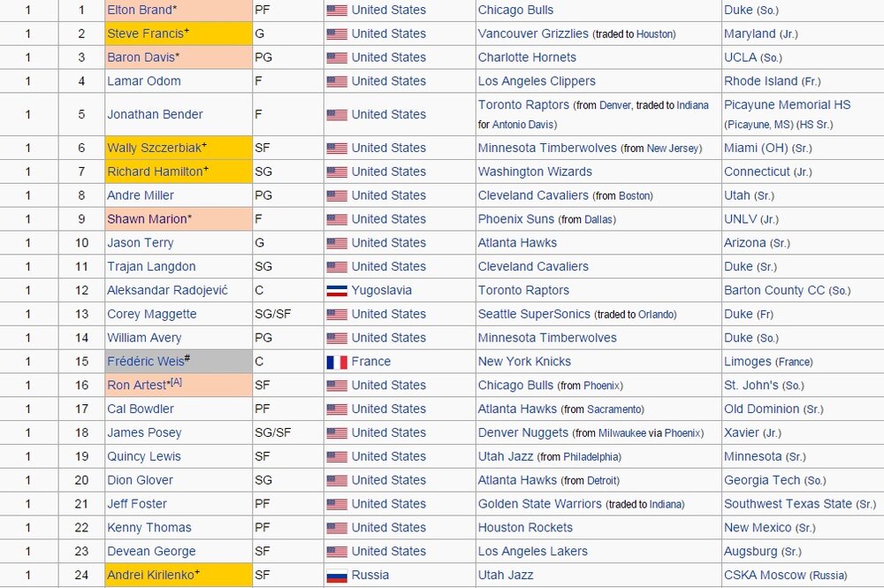This screenshot has height=588, width=884.
Task: Open the Limoges club link
Action: pyautogui.click(x=748, y=361)
